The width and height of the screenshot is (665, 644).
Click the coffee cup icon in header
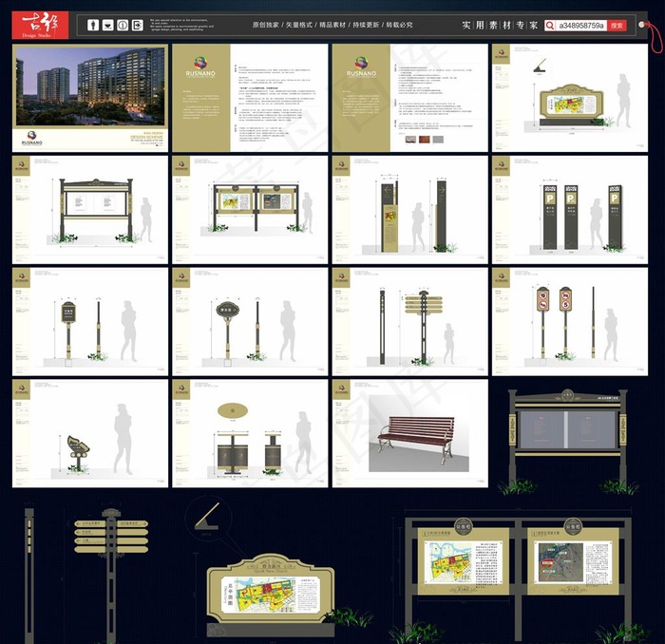click(107, 25)
